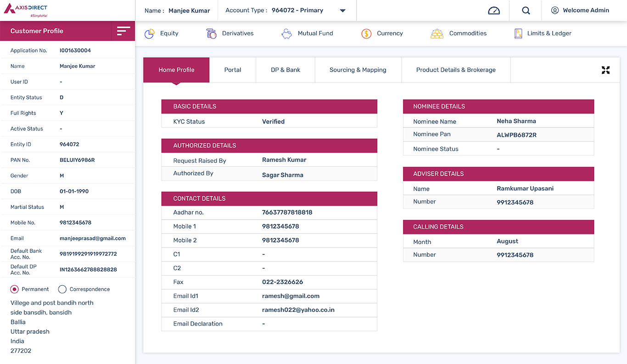Click the Axis Direct logo
The height and width of the screenshot is (364, 627).
(26, 10)
